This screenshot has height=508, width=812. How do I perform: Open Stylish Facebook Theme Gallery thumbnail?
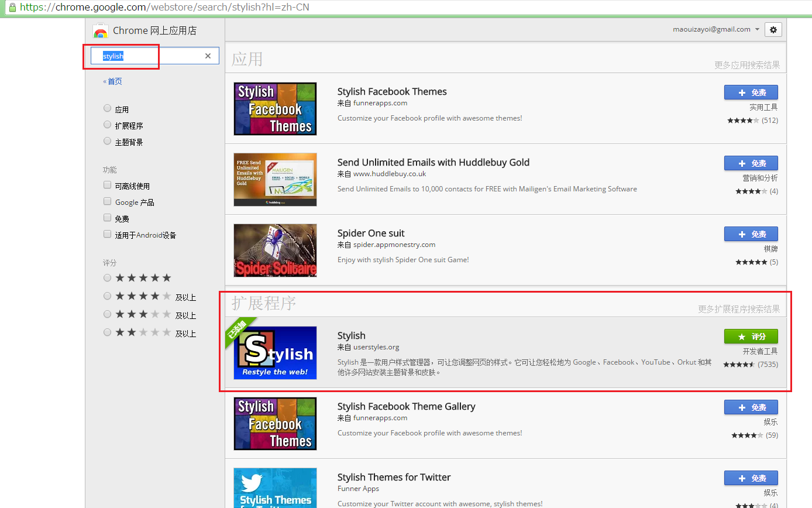point(275,424)
